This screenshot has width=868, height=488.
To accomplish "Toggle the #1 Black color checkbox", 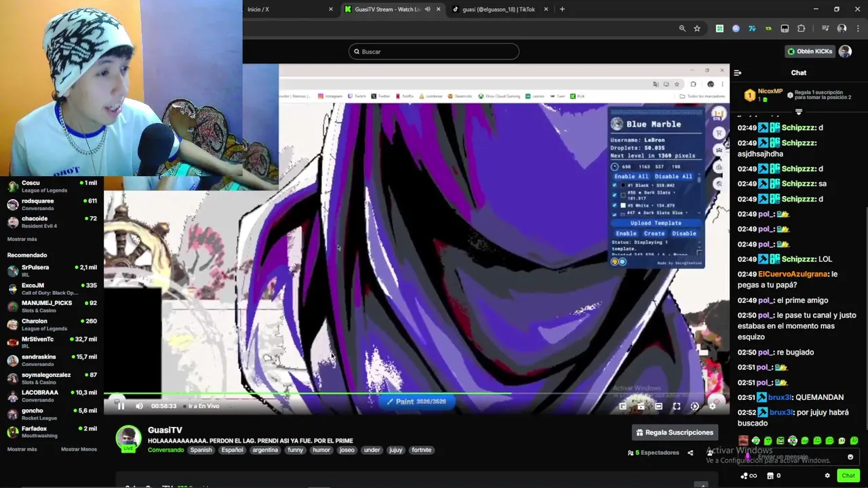I will (615, 185).
